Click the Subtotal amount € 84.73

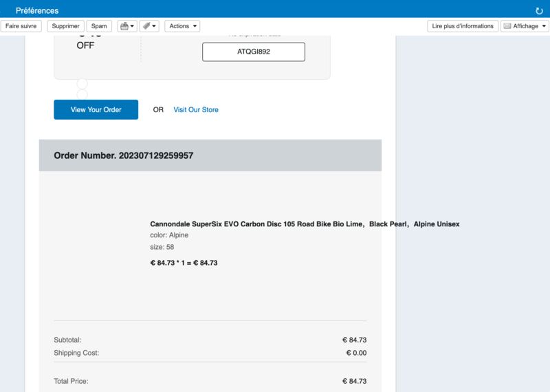point(354,340)
